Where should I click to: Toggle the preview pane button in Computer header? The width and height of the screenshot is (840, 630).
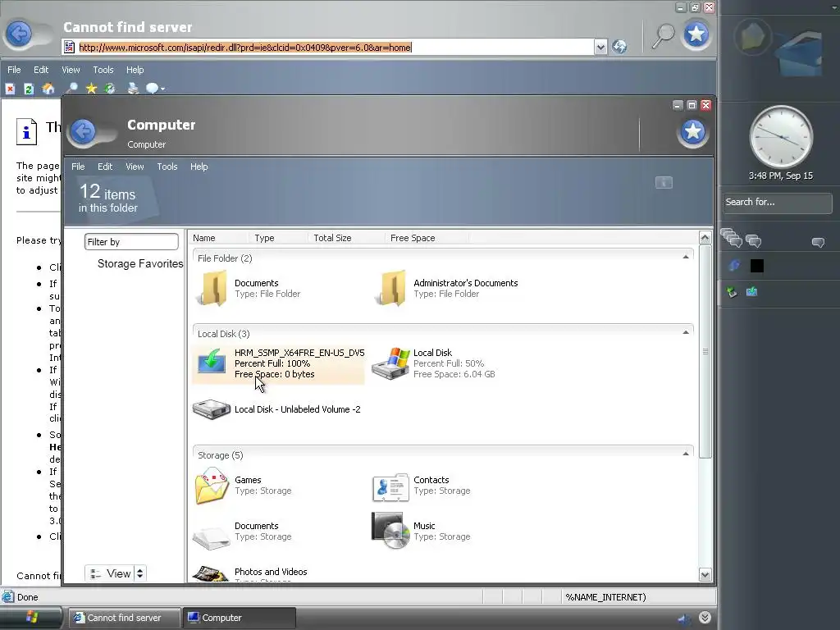(664, 183)
